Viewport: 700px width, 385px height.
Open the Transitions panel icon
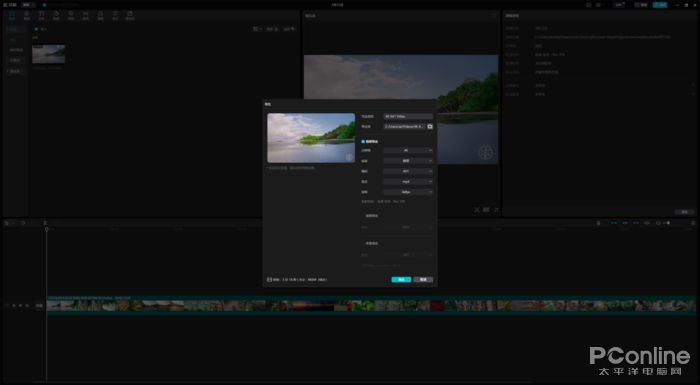tap(86, 16)
